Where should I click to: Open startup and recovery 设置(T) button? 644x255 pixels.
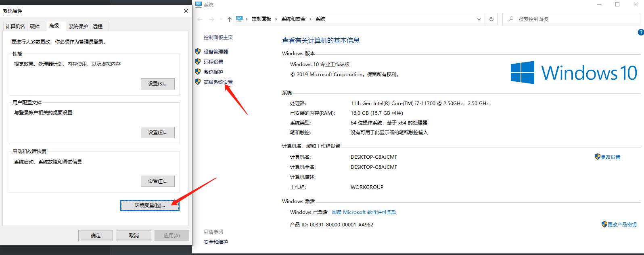click(x=158, y=181)
